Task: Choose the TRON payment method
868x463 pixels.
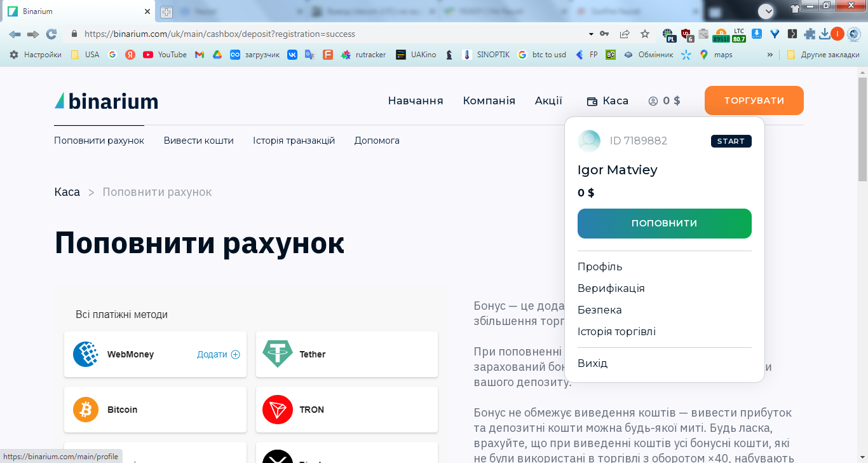Action: (347, 410)
